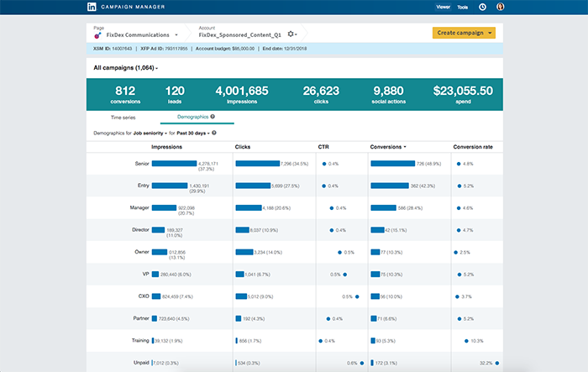Open the Past 30 days dropdown
Screen dimensions: 588x372
pyautogui.click(x=193, y=134)
